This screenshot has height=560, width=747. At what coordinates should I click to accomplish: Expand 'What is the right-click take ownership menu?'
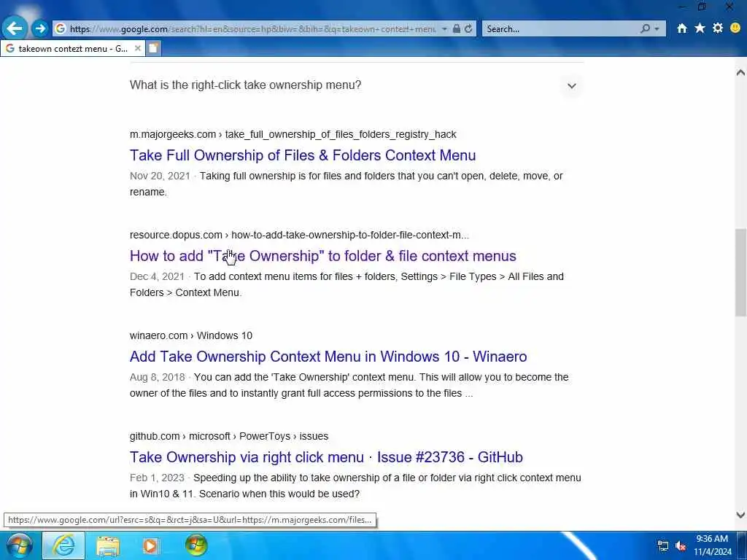[x=572, y=86]
